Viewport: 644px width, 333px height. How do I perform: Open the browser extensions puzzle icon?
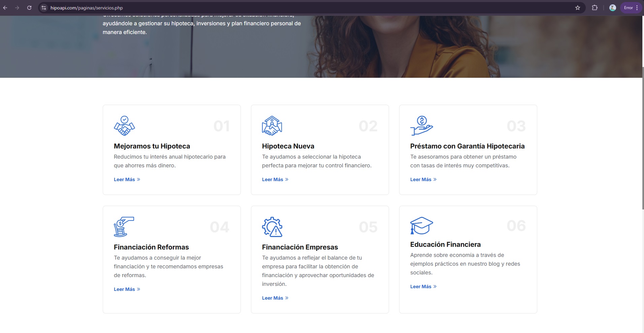(x=594, y=8)
